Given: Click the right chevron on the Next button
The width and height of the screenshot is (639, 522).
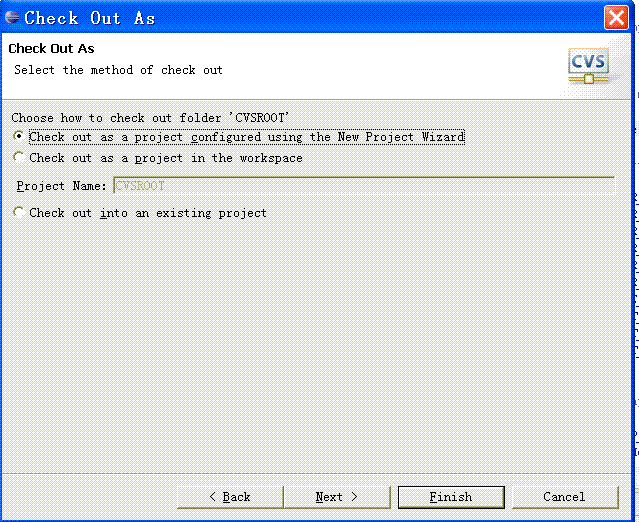Looking at the screenshot, I should click(354, 497).
